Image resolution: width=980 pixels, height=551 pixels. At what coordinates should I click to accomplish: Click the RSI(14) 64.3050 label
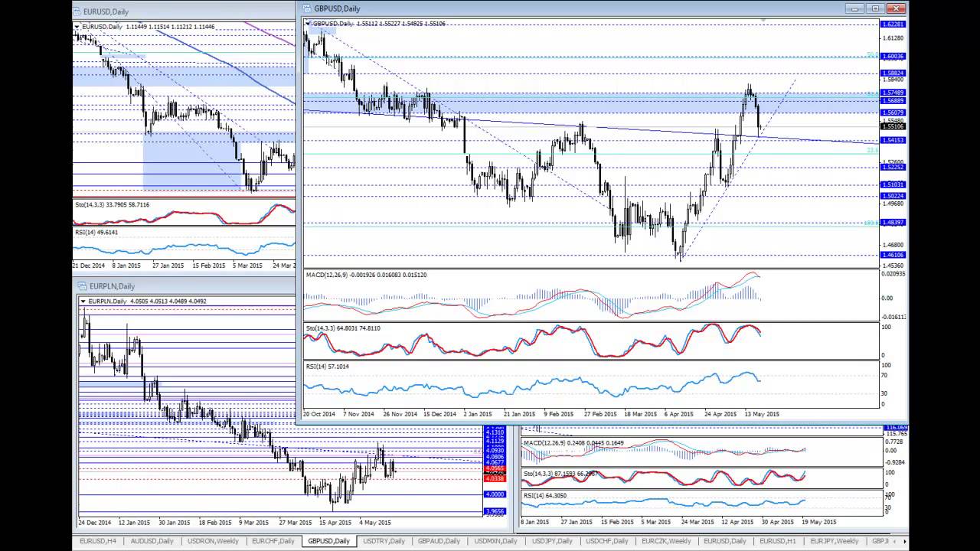[x=544, y=496]
